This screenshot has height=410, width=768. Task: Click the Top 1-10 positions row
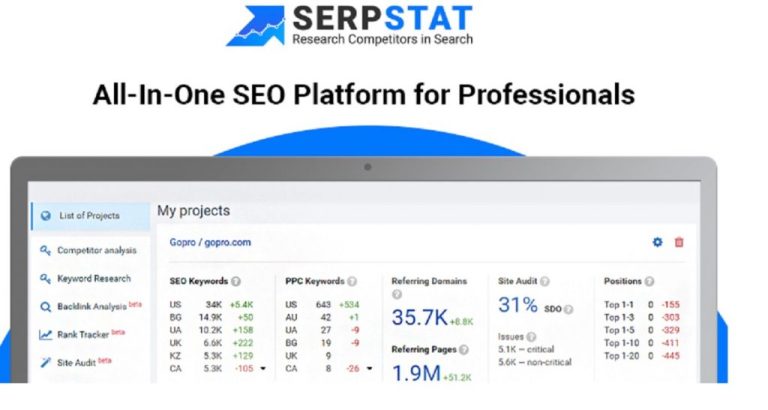(x=642, y=343)
